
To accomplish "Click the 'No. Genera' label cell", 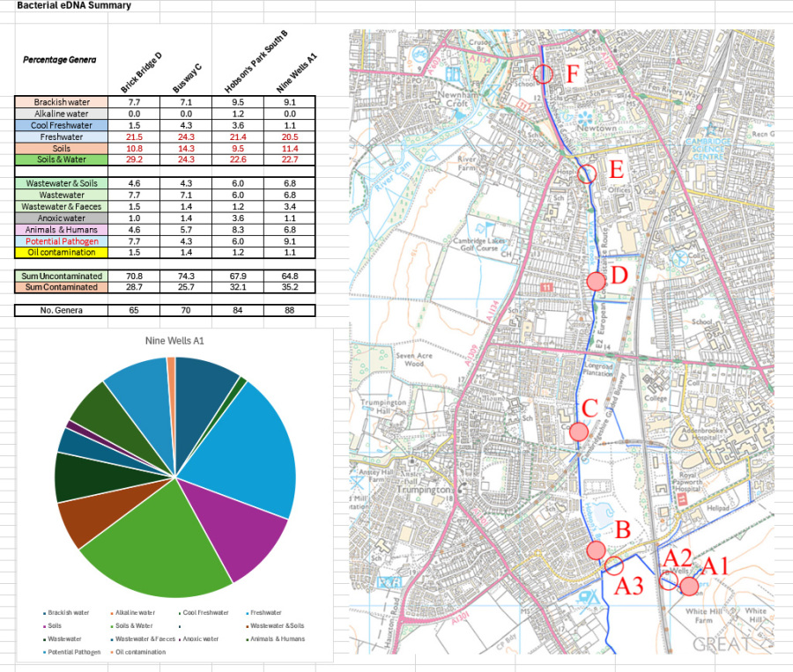I will (x=61, y=310).
